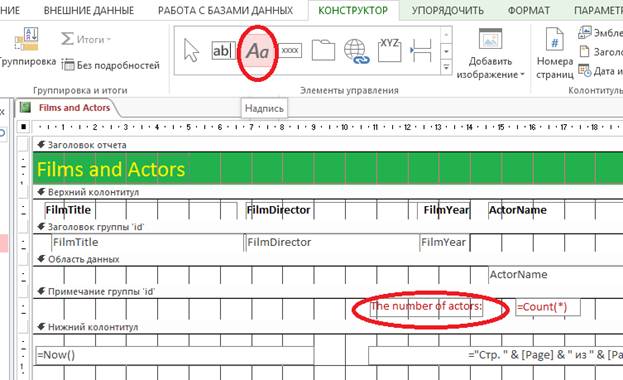The height and width of the screenshot is (380, 623).
Task: Click the horizontal ruler at 10
Action: pos(344,127)
